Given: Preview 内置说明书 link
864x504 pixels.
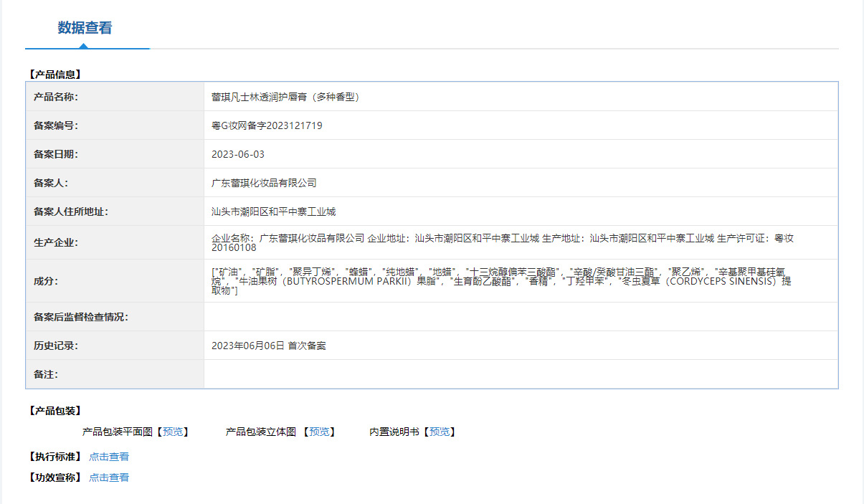Looking at the screenshot, I should tap(440, 432).
